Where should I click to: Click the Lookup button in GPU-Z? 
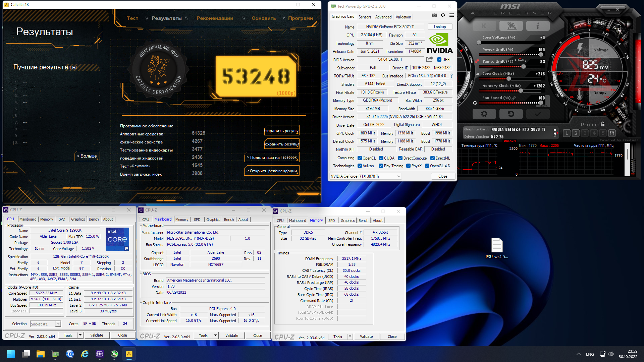pyautogui.click(x=440, y=27)
